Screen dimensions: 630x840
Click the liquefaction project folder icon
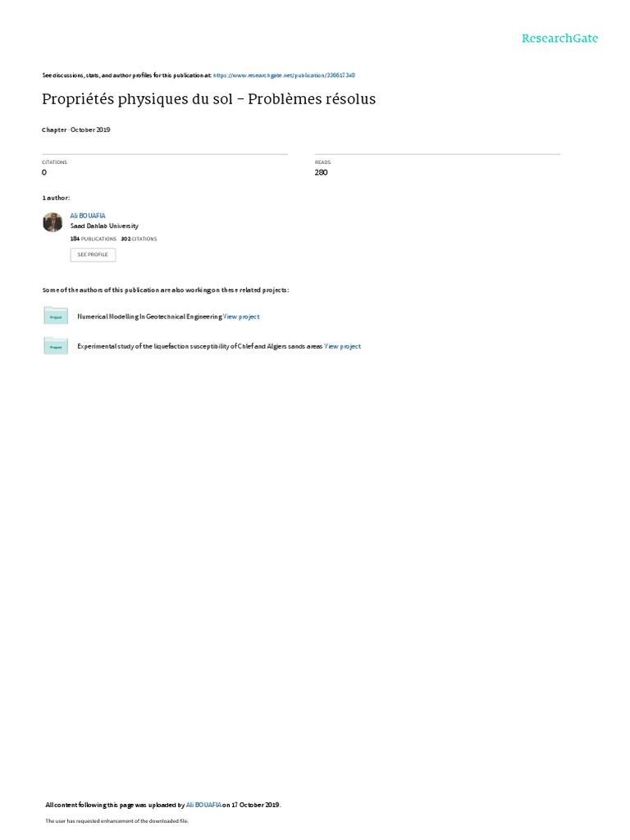[56, 345]
